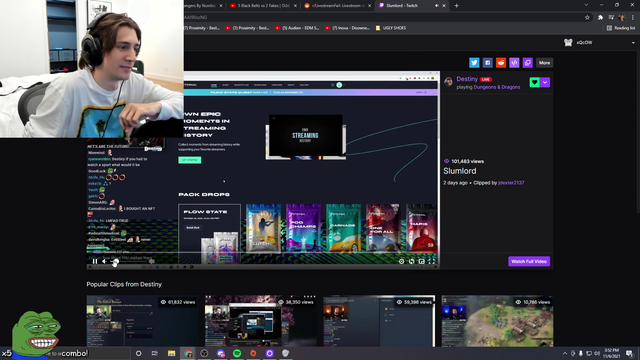Switch to the LivestreamFail browser tab
Viewport: 640px width, 360px height.
(x=337, y=6)
